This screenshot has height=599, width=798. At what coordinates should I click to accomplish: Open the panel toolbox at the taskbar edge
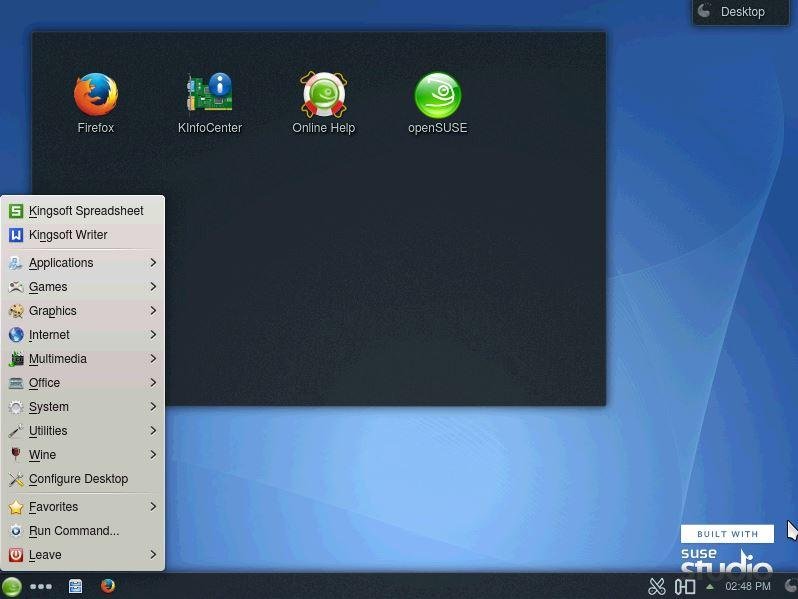point(791,586)
